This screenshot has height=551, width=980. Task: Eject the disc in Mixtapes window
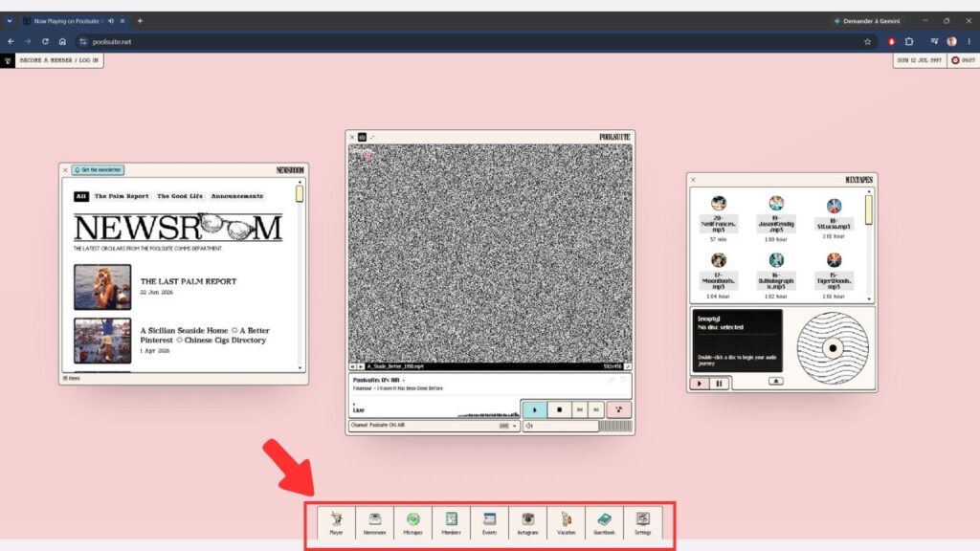pyautogui.click(x=775, y=381)
